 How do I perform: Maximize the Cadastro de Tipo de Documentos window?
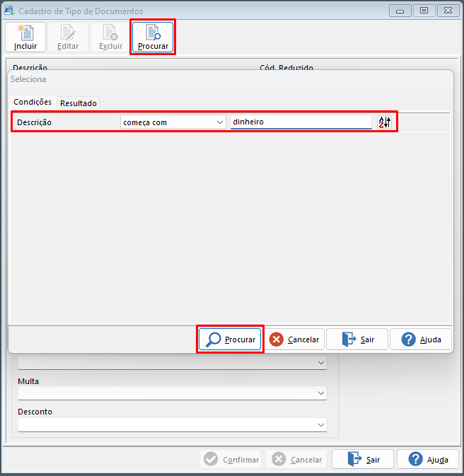pos(424,11)
